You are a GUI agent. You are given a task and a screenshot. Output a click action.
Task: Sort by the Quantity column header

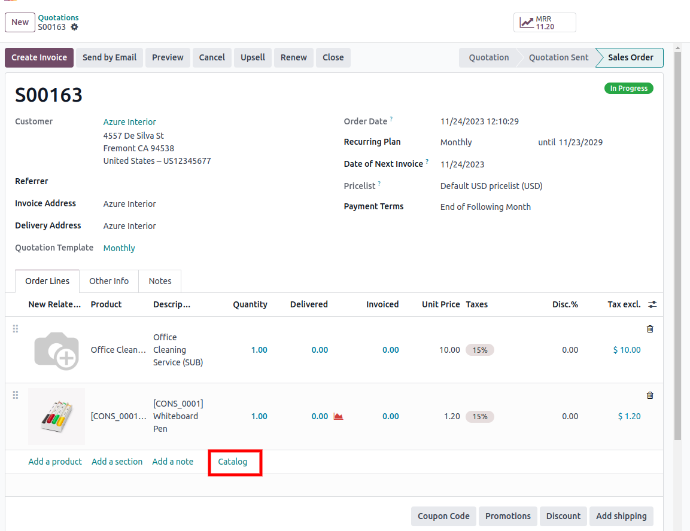(250, 304)
